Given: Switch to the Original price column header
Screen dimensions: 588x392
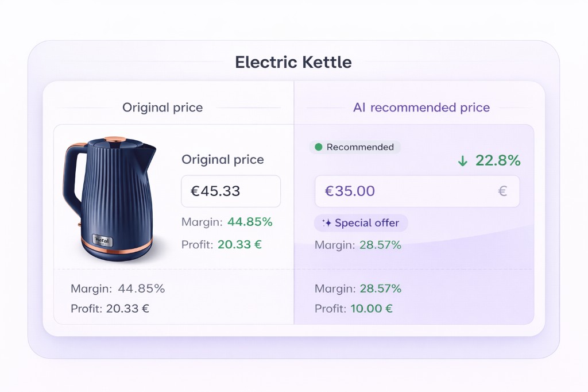Looking at the screenshot, I should click(163, 107).
